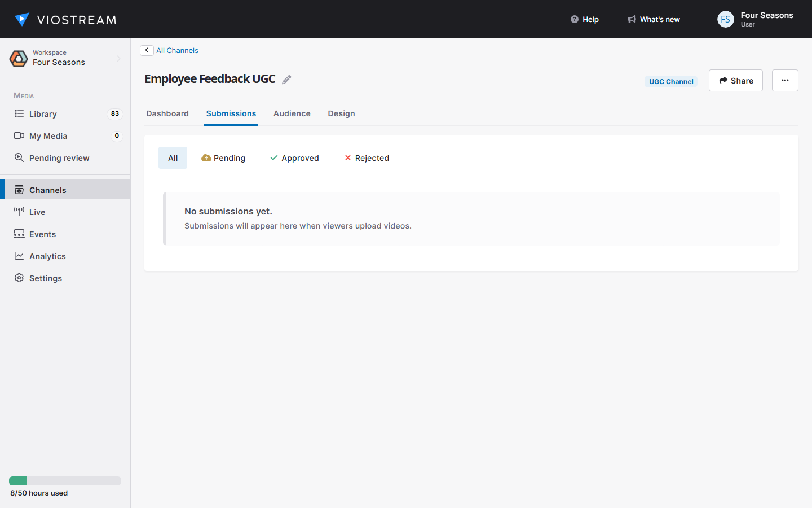Click the Media section heading
Image resolution: width=812 pixels, height=508 pixels.
pos(24,95)
